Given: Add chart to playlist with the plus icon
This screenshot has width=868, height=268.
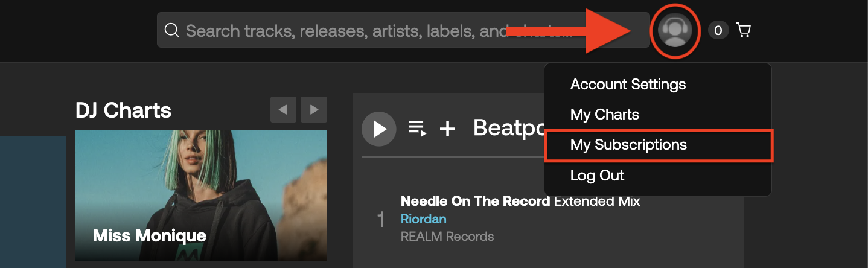Looking at the screenshot, I should pyautogui.click(x=447, y=129).
